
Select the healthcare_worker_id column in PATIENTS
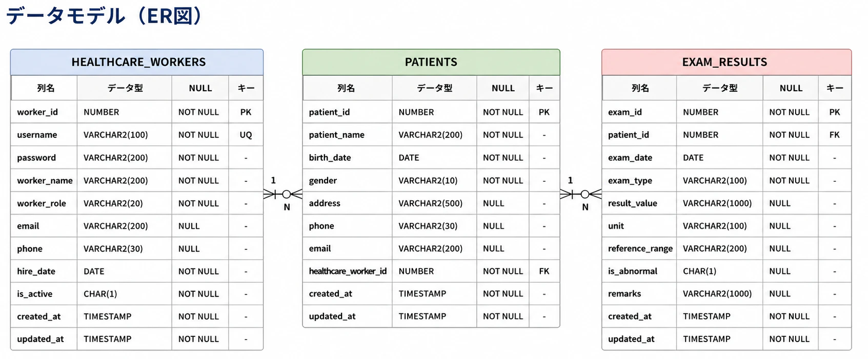(348, 271)
